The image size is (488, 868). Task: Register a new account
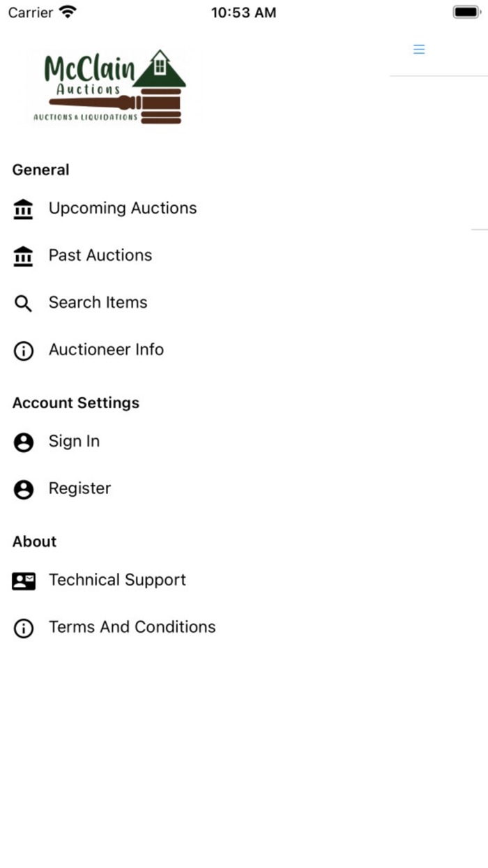79,489
